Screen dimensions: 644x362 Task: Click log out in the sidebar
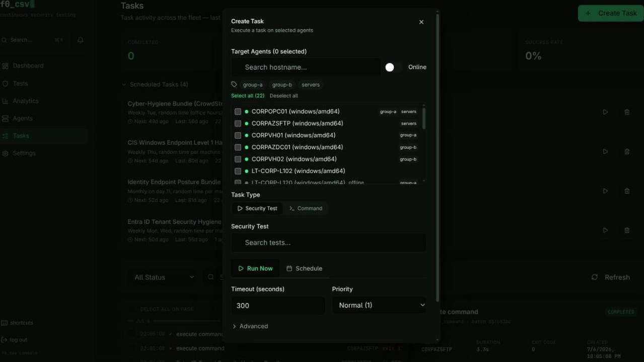[x=15, y=340]
